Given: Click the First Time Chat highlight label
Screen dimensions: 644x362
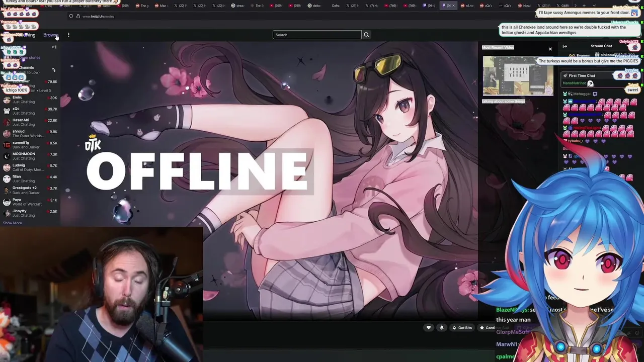Looking at the screenshot, I should pyautogui.click(x=582, y=76).
